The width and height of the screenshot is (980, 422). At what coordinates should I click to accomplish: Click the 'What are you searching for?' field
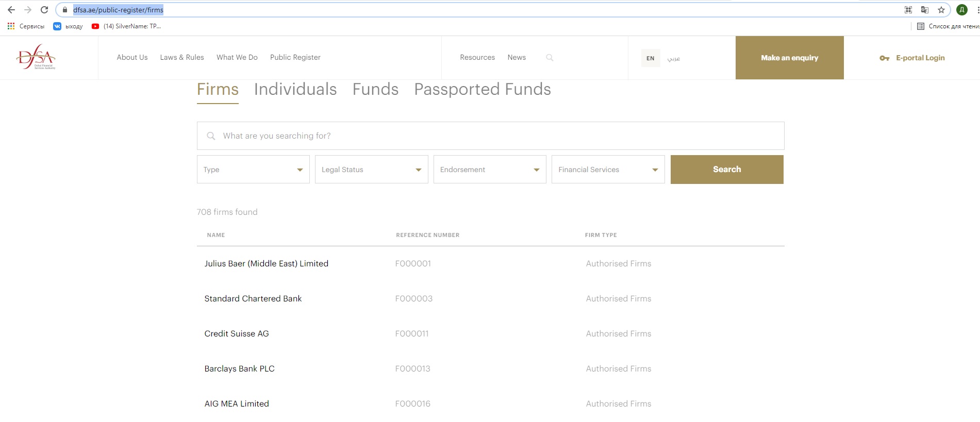(x=490, y=136)
